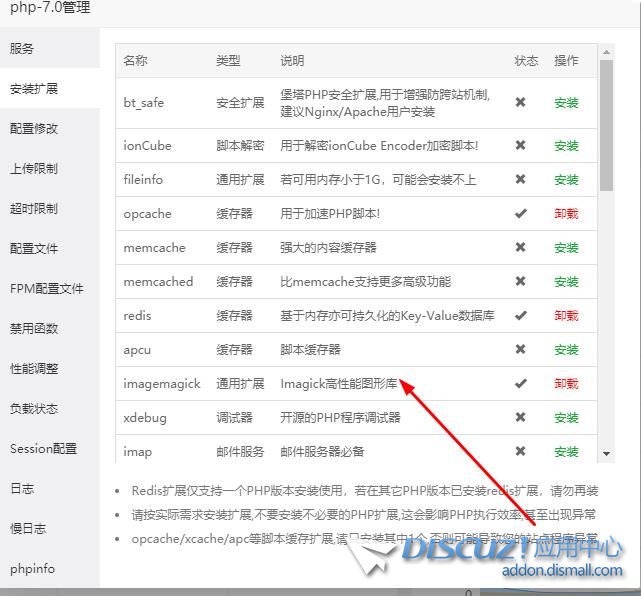Open the 服务 tab in sidebar
This screenshot has width=641, height=596.
click(x=22, y=49)
